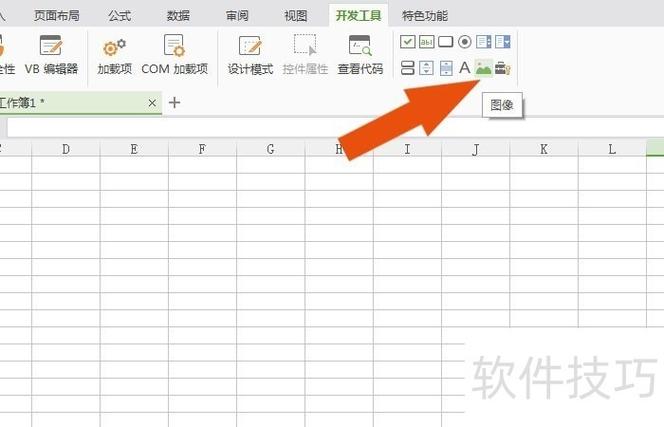Click into the formula bar
The image size is (664, 427).
tap(335, 127)
